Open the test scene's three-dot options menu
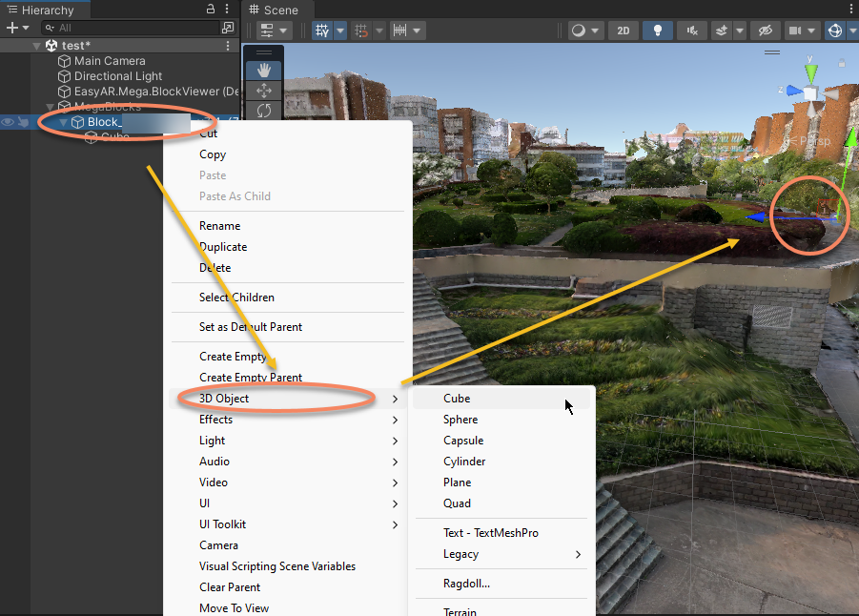Viewport: 859px width, 616px height. pos(227,46)
